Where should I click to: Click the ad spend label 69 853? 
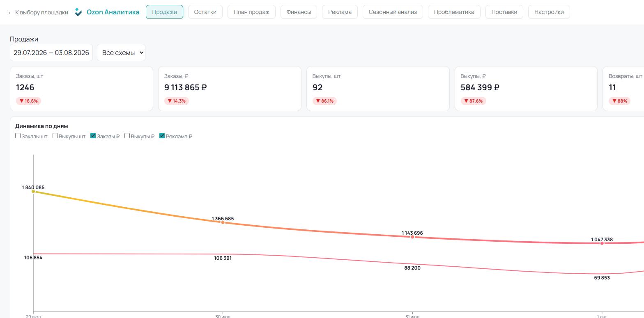coord(602,278)
